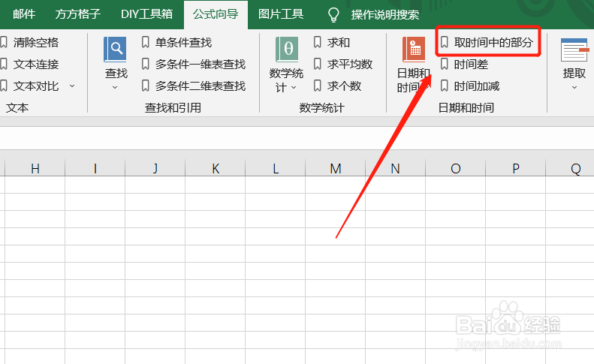Click the lightbulb search icon
Viewport: 594px width, 364px height.
(x=333, y=15)
